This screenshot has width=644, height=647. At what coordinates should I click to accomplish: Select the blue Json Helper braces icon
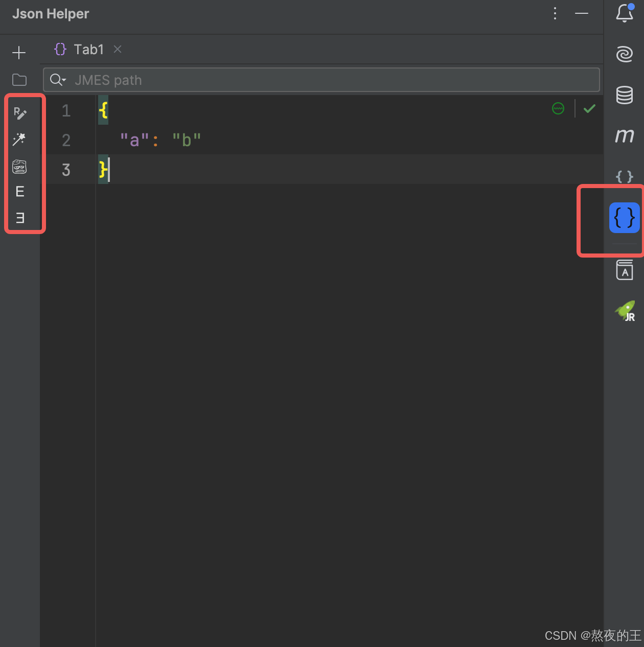[x=625, y=218]
